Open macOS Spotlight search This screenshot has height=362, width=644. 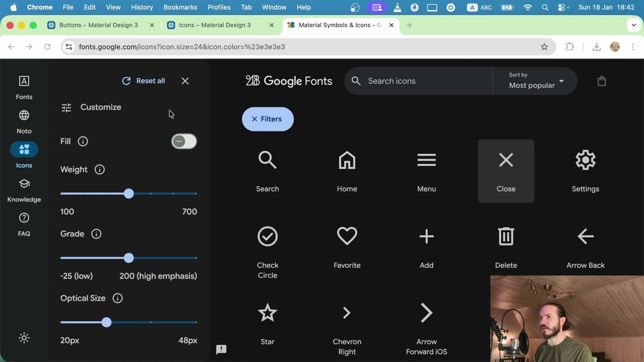[545, 7]
